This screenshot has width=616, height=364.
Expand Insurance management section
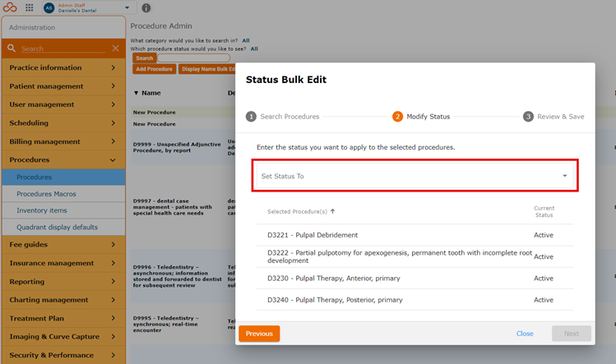[63, 263]
